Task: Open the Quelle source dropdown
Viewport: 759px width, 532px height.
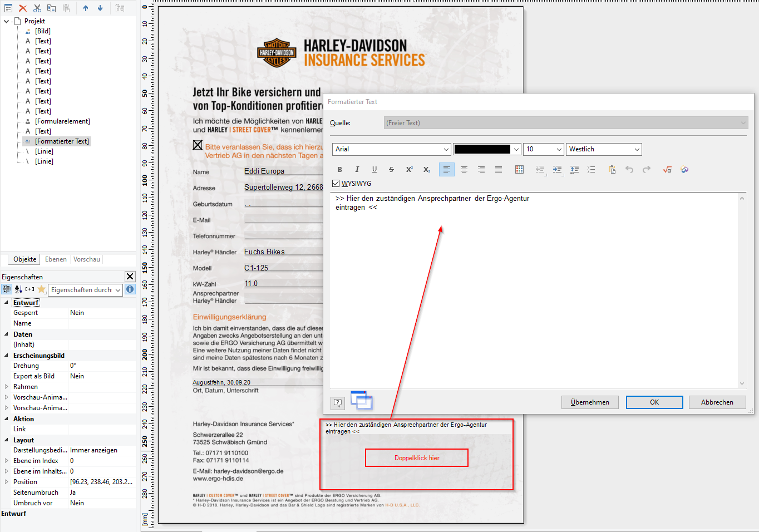Action: click(566, 123)
